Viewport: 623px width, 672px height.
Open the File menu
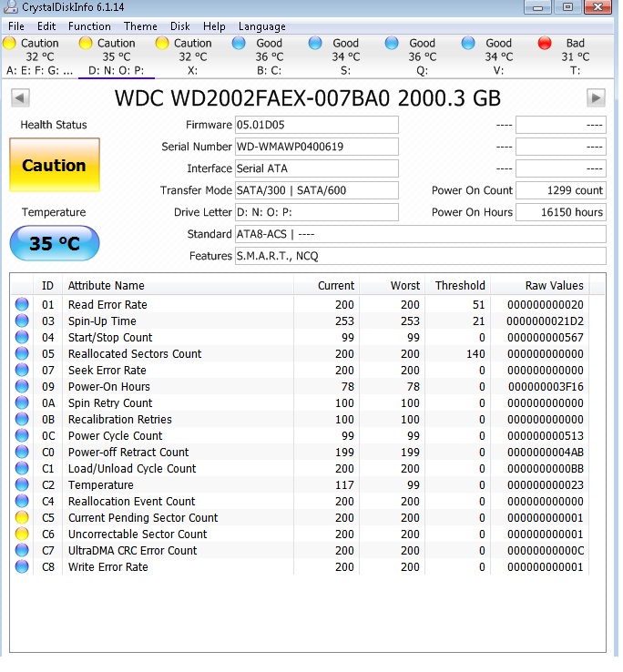16,26
